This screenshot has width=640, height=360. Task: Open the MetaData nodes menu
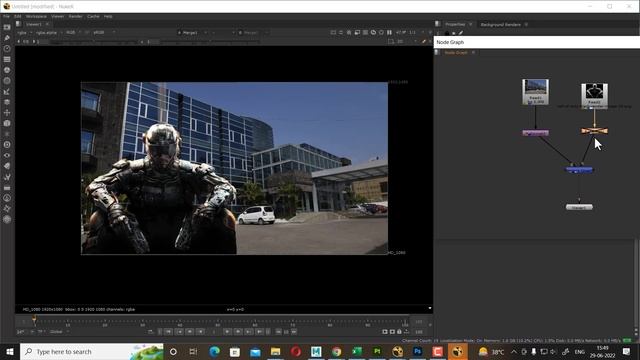[x=7, y=166]
